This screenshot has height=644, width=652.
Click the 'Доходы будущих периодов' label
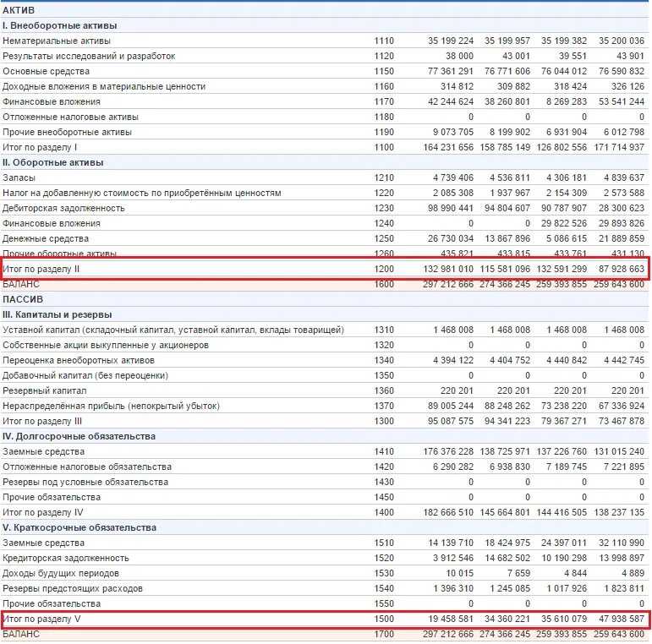click(x=61, y=573)
